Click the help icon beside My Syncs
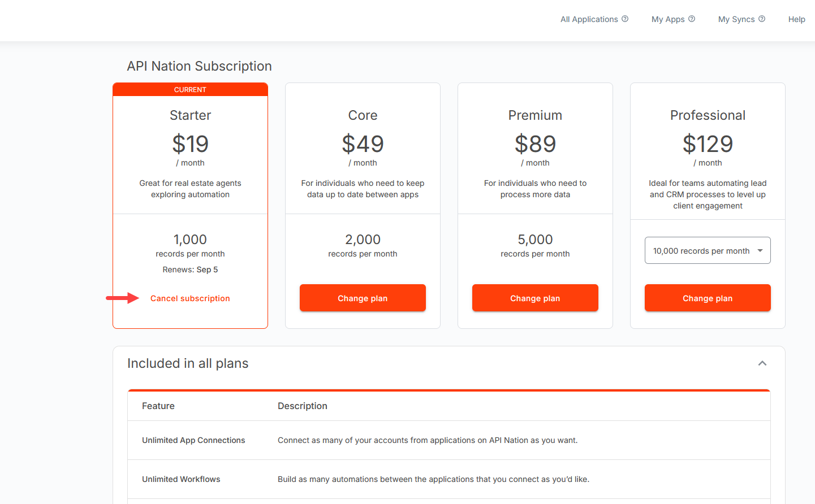 (x=762, y=19)
